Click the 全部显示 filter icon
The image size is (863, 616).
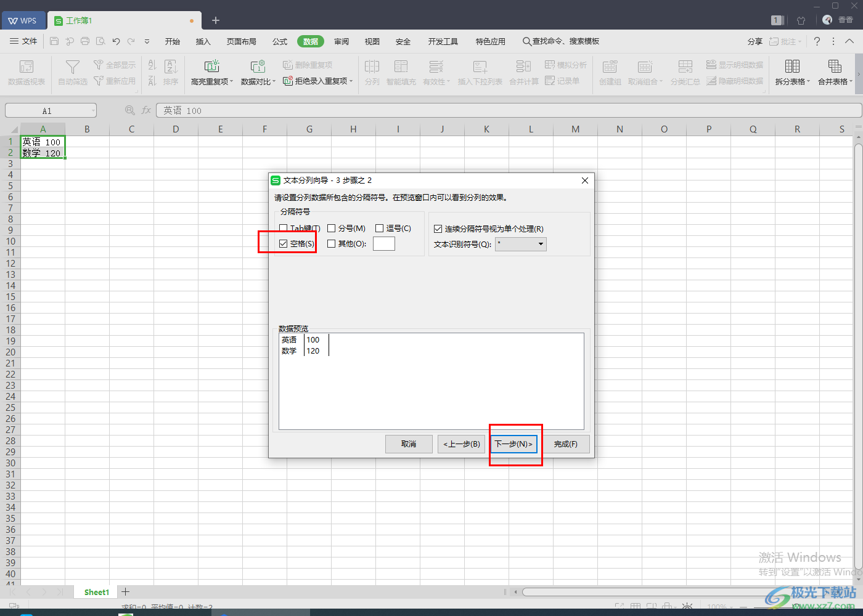tap(98, 65)
